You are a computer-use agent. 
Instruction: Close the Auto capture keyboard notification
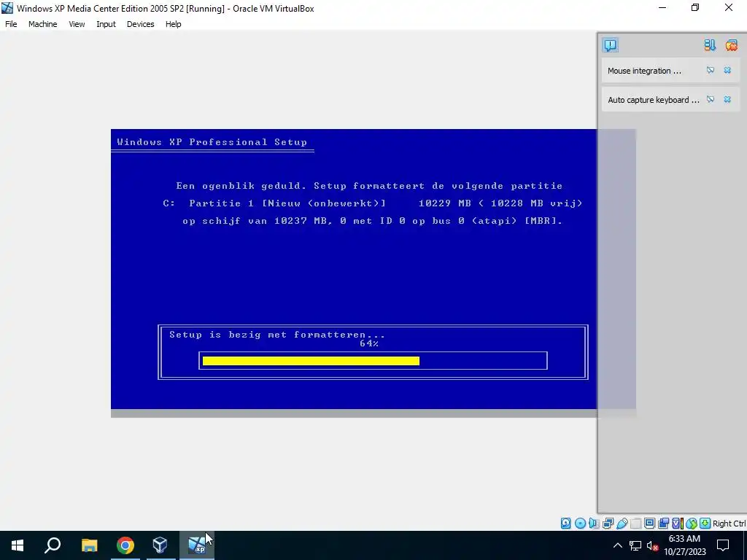point(727,99)
